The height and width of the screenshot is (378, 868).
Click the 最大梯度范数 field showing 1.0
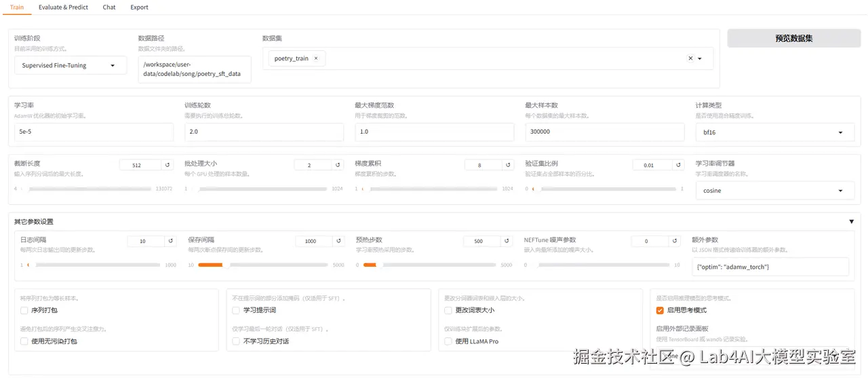click(434, 132)
